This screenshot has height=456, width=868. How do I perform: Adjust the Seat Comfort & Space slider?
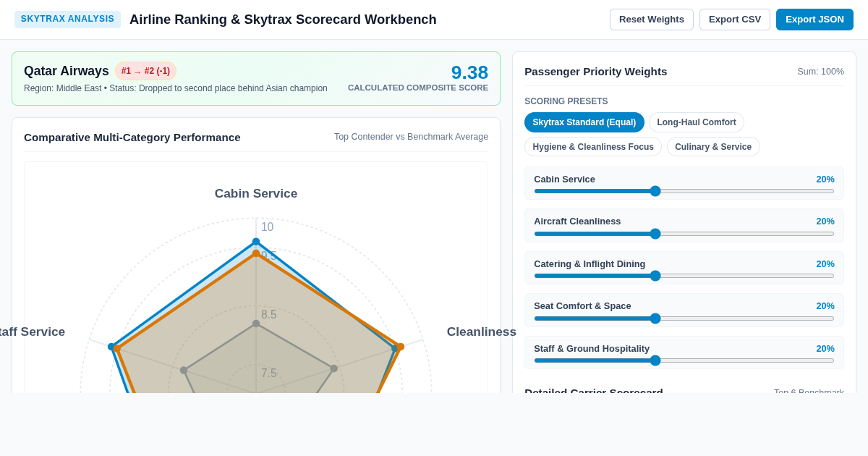tap(684, 318)
